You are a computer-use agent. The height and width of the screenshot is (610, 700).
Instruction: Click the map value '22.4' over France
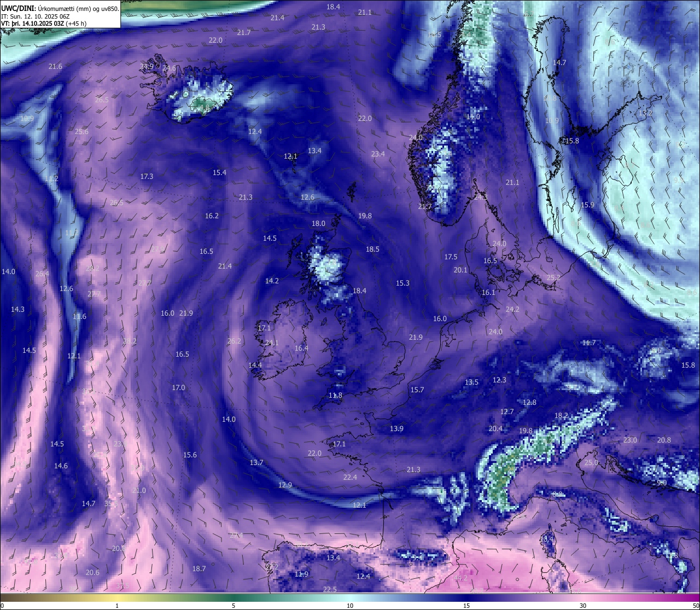350,478
